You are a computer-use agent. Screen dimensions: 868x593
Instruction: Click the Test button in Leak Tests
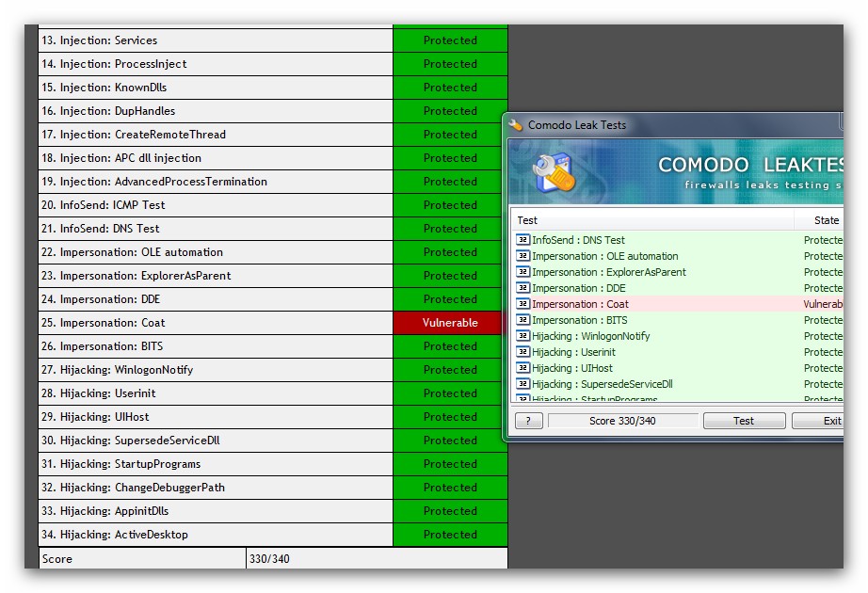(744, 421)
